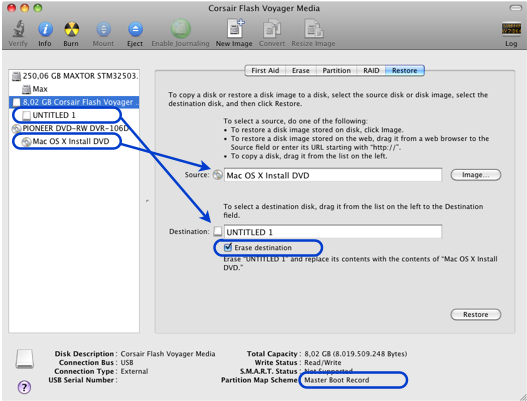Select Mac OS X Install DVD volume
527x401 pixels.
74,142
